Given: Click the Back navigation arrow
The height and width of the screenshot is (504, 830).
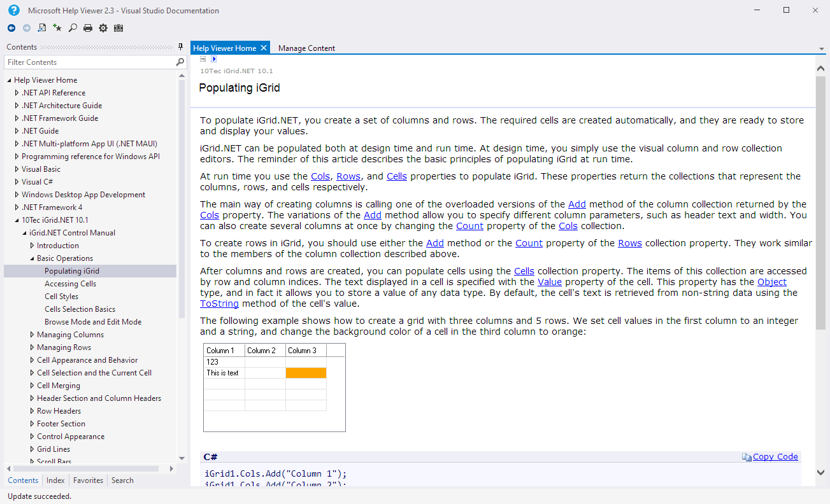Looking at the screenshot, I should tap(11, 28).
